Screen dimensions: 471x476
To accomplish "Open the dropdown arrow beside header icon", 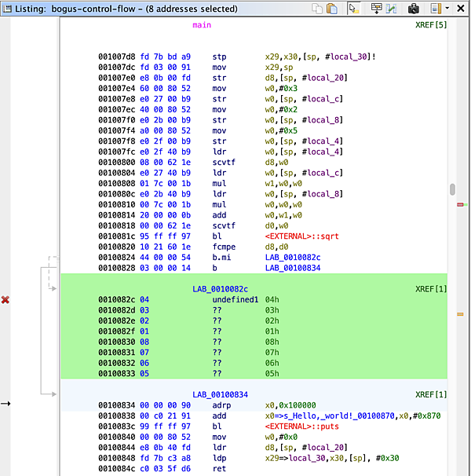I will click(447, 8).
